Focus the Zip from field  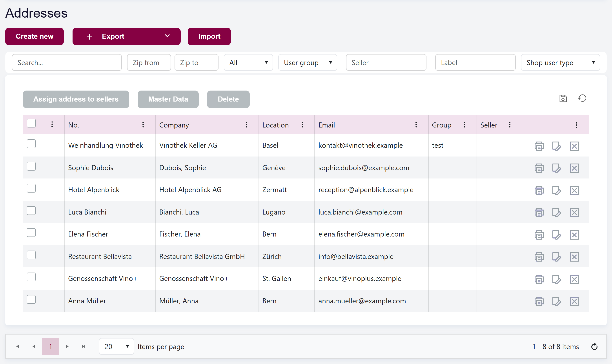149,63
